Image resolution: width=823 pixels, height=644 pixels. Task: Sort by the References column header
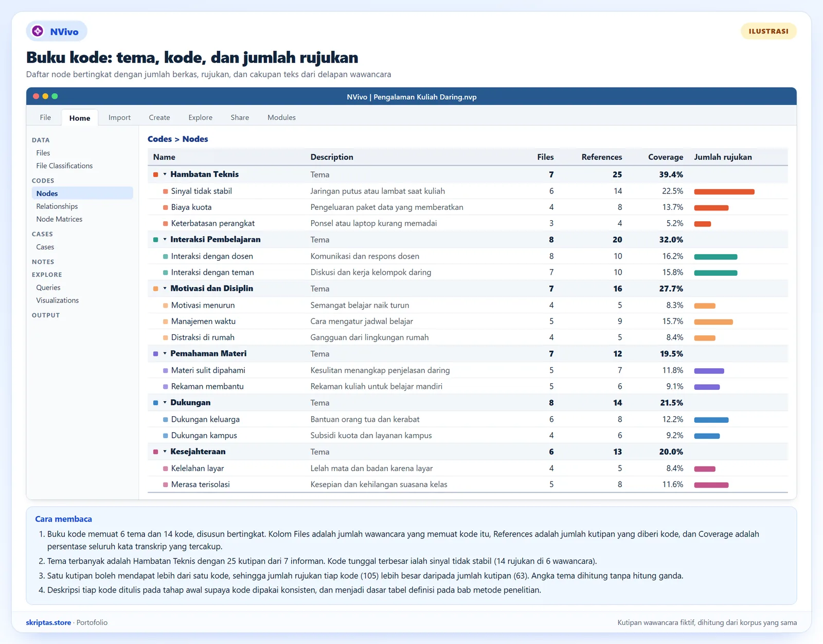tap(602, 157)
